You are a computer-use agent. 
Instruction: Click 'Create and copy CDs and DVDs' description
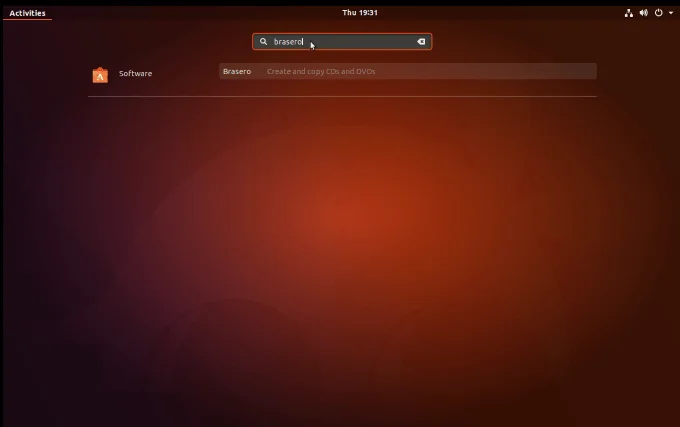tap(321, 72)
